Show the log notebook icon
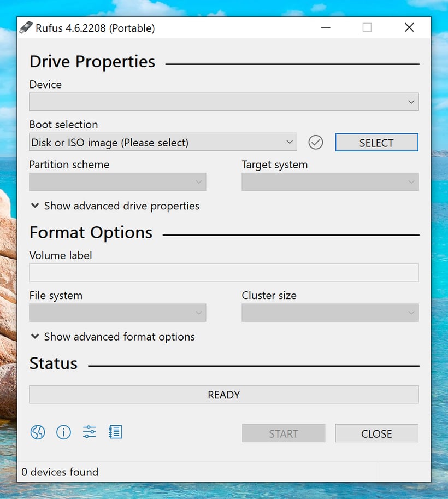 pos(115,432)
